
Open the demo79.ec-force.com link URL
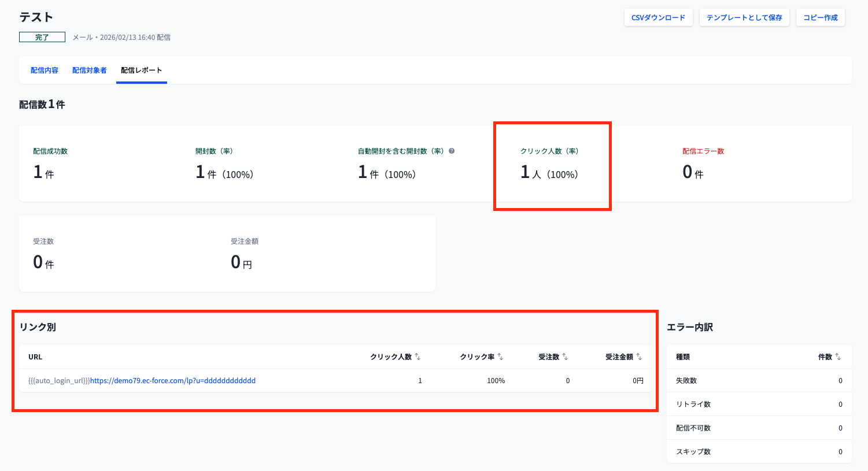pos(173,381)
